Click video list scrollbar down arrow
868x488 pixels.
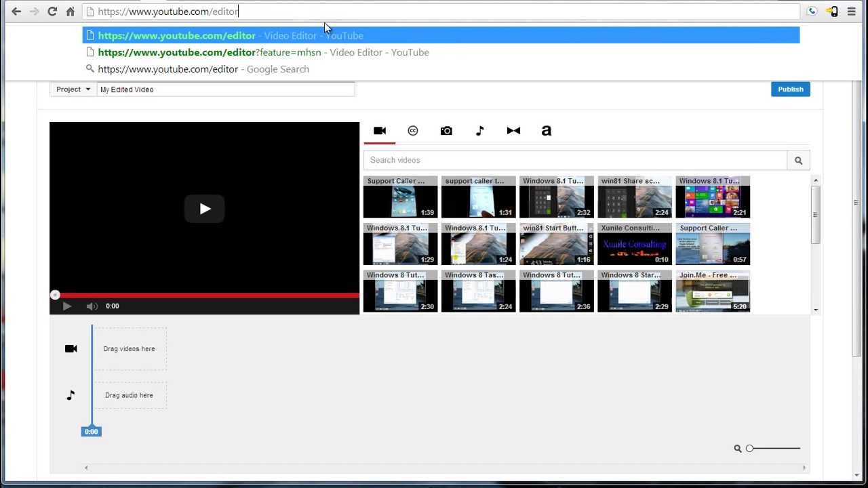(x=816, y=310)
